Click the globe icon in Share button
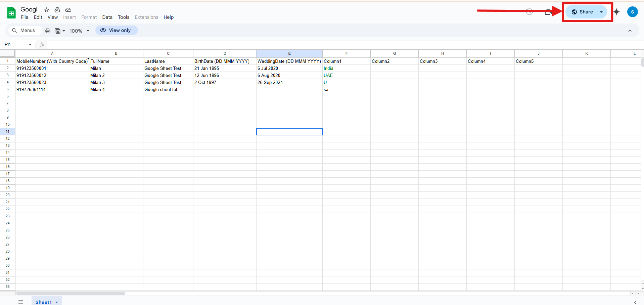644x305 pixels. click(x=574, y=12)
